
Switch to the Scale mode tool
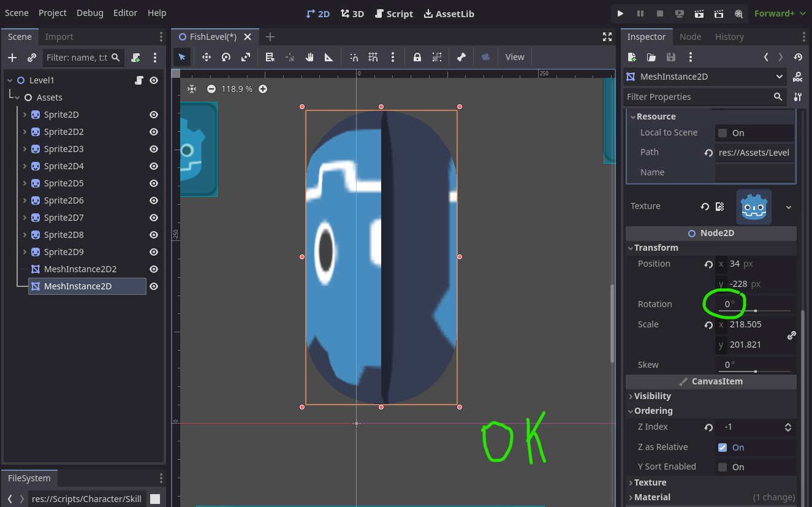[x=245, y=57]
